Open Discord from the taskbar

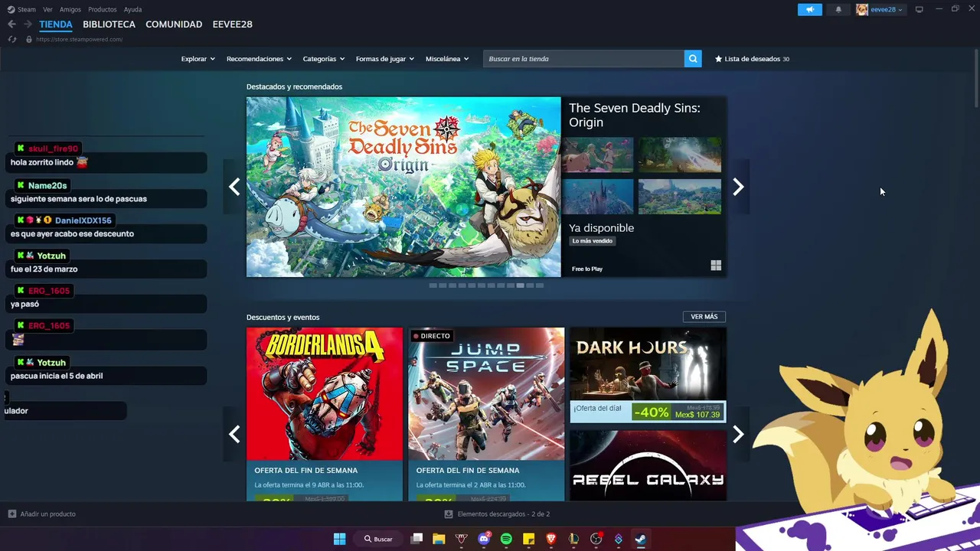click(x=484, y=539)
